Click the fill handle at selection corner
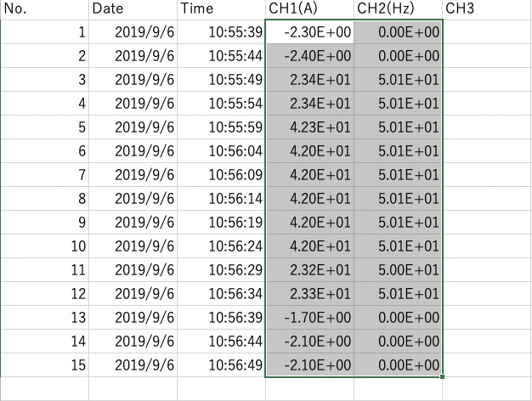Image resolution: width=532 pixels, height=401 pixels. click(x=442, y=376)
